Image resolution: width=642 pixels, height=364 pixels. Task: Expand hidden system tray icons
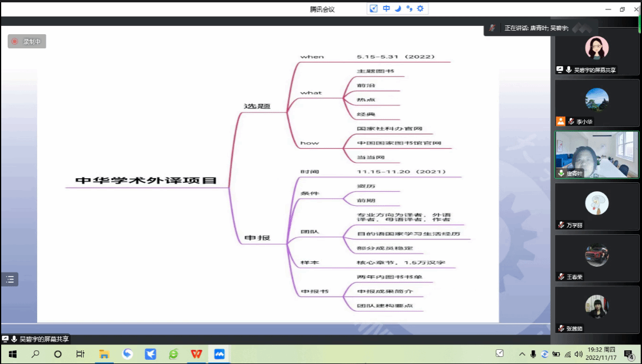click(522, 354)
